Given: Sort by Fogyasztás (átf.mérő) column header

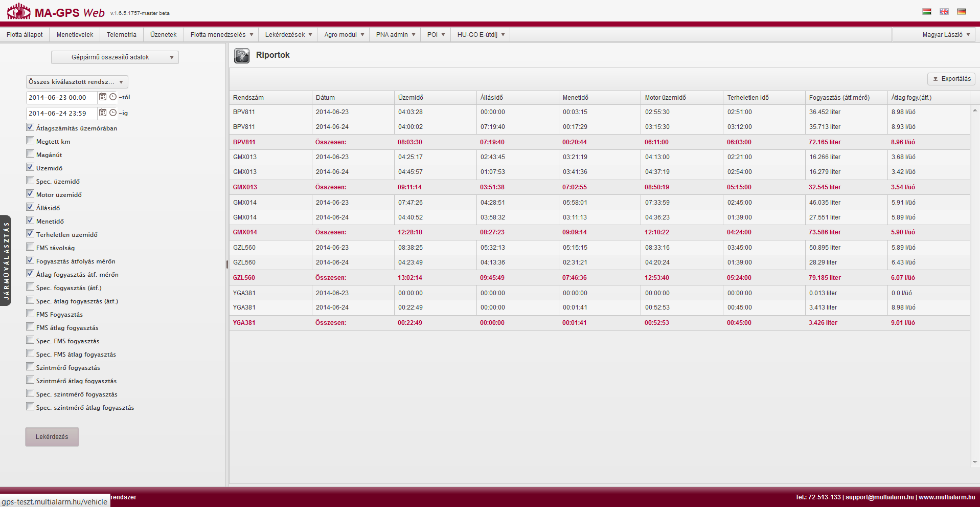Looking at the screenshot, I should [x=847, y=98].
